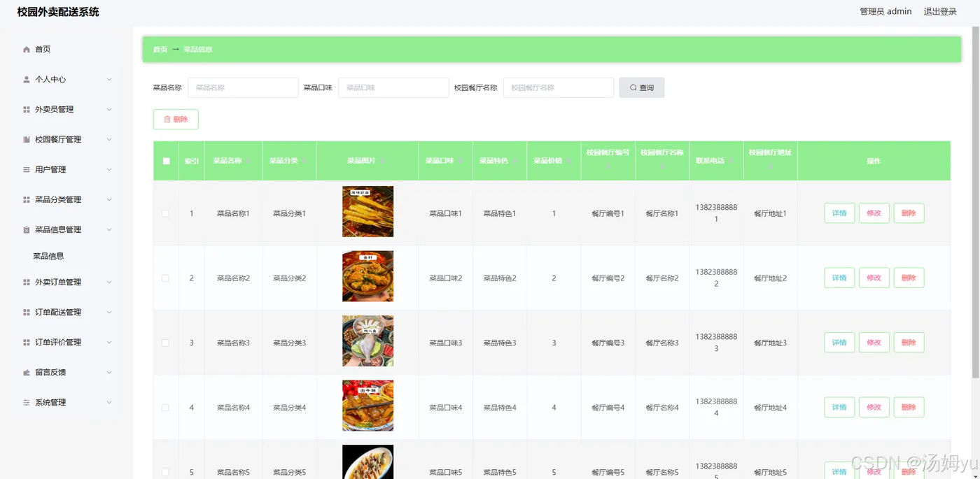The width and height of the screenshot is (980, 479).
Task: Open the skewers dish image in row 1
Action: pos(367,211)
